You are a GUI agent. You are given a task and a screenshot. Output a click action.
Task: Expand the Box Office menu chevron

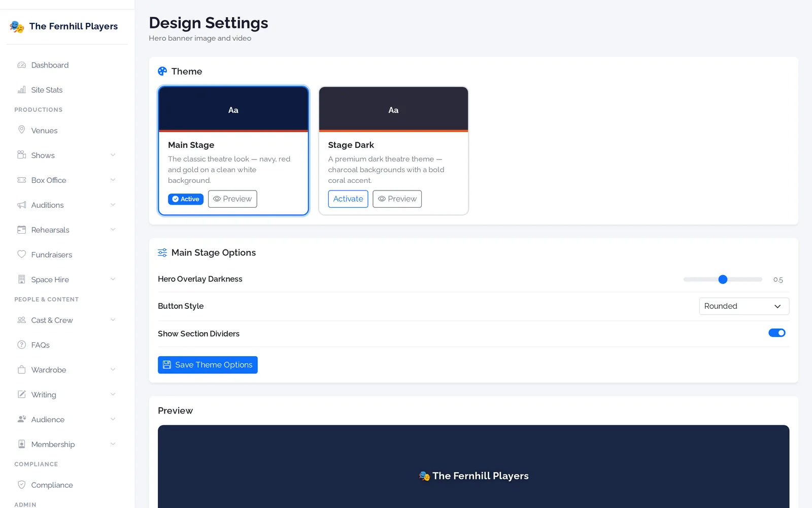(x=113, y=180)
